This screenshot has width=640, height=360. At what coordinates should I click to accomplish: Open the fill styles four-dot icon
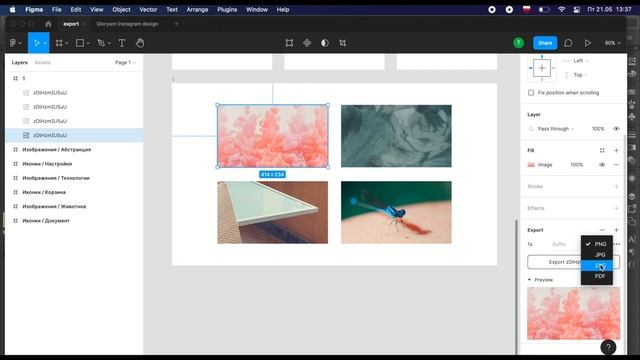pyautogui.click(x=602, y=150)
